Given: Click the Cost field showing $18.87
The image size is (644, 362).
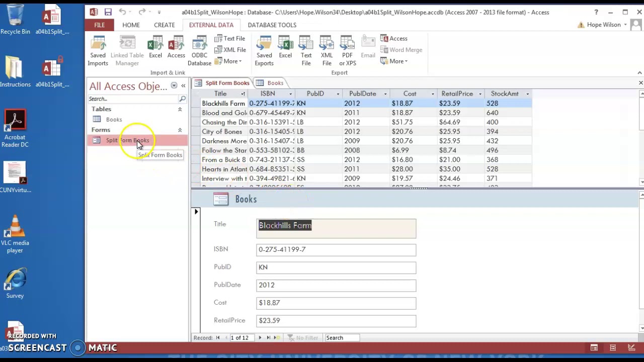Looking at the screenshot, I should [336, 303].
